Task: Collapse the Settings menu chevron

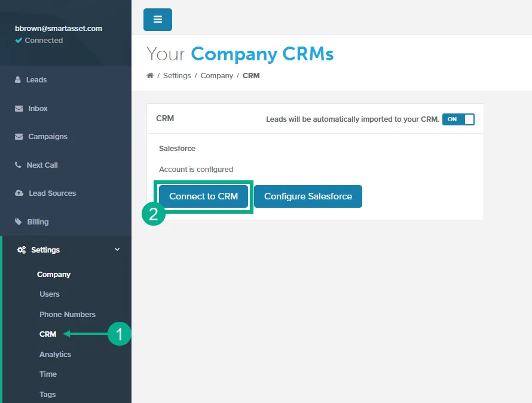Action: coord(117,250)
